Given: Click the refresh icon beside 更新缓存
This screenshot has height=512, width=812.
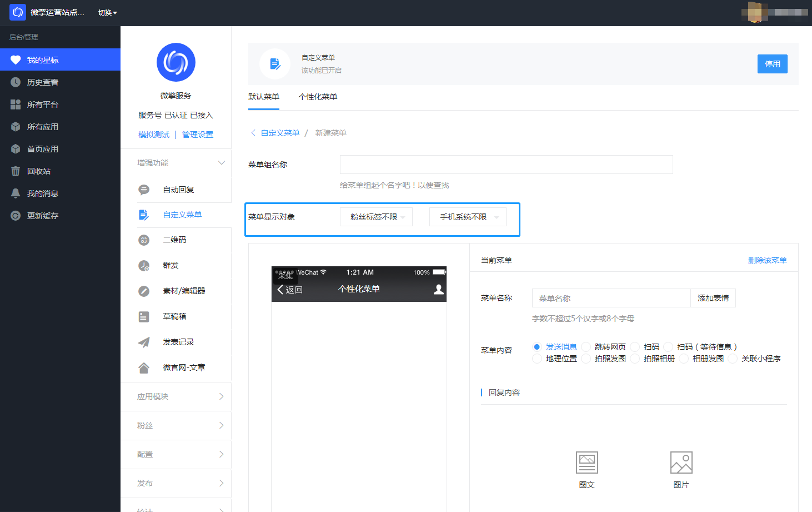Looking at the screenshot, I should (16, 215).
